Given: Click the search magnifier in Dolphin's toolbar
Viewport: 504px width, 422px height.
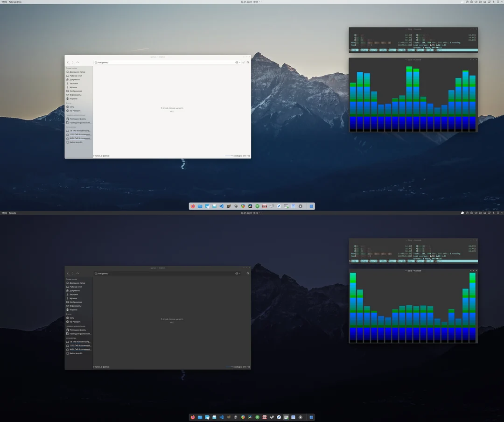Looking at the screenshot, I should (x=248, y=62).
